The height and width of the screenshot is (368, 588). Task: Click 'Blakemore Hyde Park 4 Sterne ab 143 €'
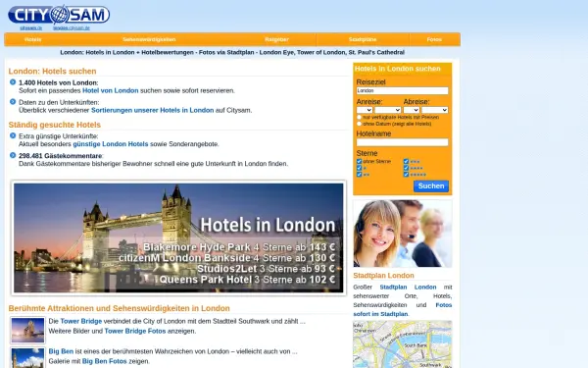(239, 247)
